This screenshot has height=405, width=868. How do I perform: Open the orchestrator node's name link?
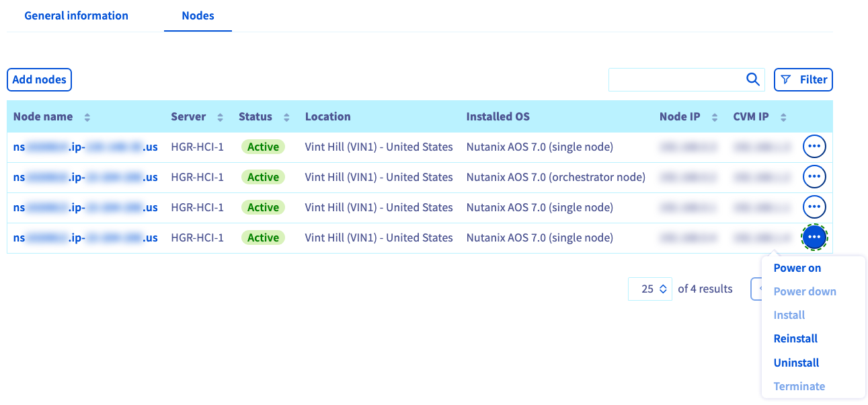click(x=85, y=177)
